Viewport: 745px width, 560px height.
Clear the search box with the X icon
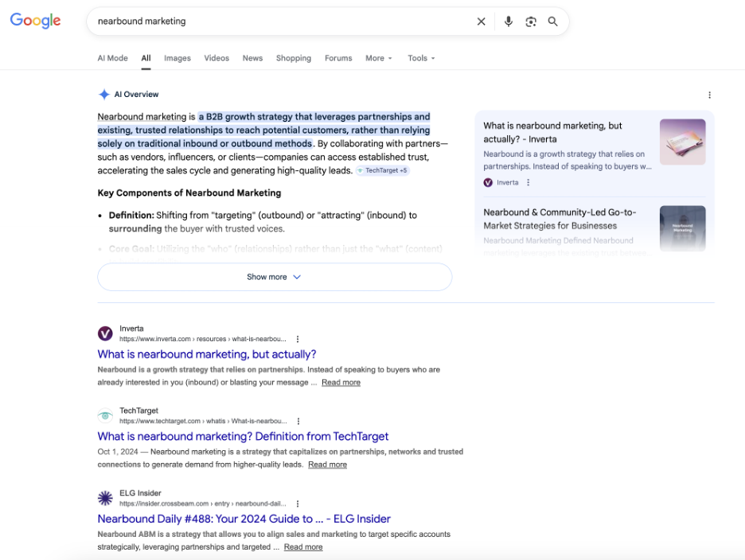[481, 21]
